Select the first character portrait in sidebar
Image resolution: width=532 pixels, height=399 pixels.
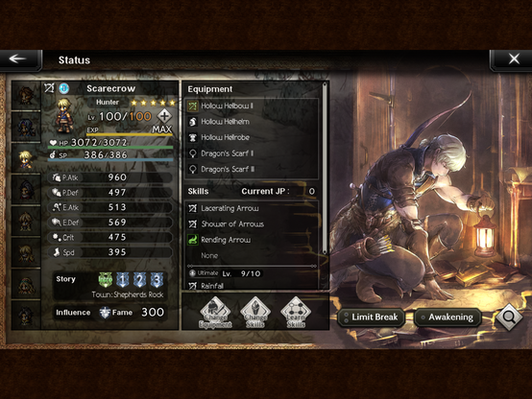[x=26, y=95]
